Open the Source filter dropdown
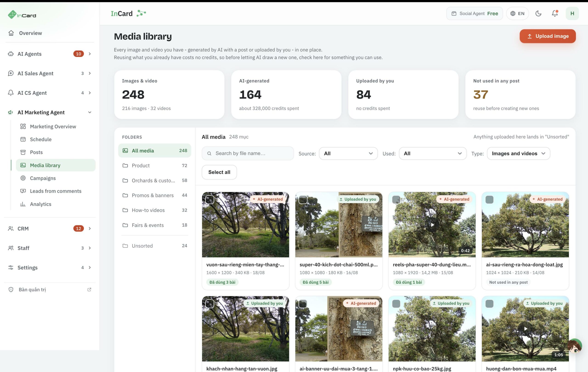Image resolution: width=588 pixels, height=372 pixels. (x=348, y=154)
